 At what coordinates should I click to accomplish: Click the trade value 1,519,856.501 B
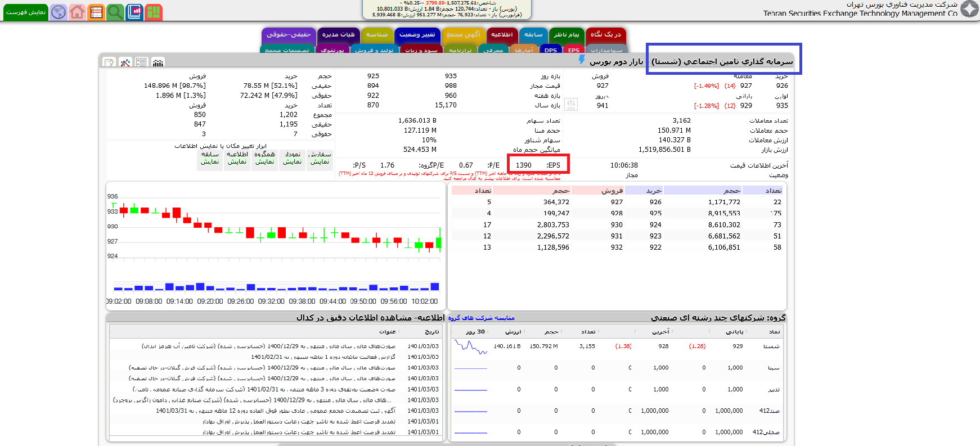click(x=664, y=150)
